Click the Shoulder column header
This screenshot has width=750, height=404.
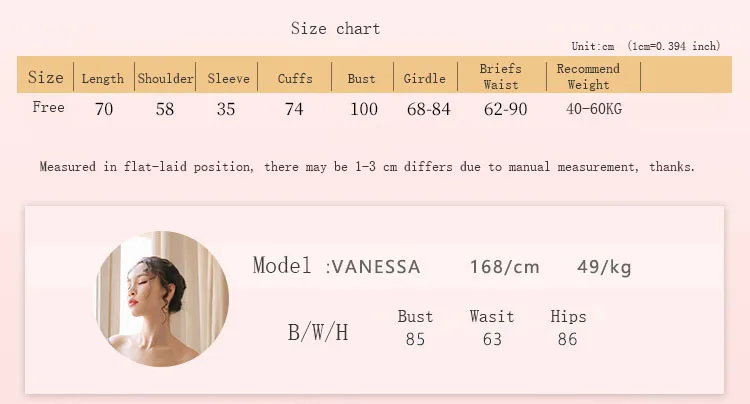pos(165,78)
